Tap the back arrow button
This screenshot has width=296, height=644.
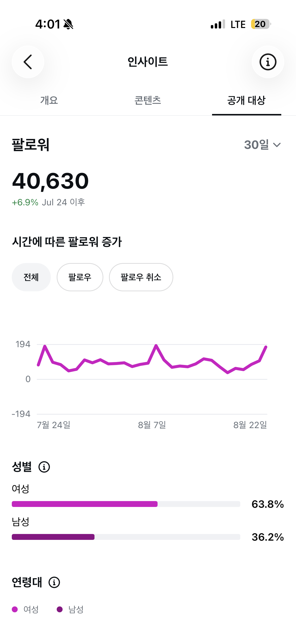[28, 62]
